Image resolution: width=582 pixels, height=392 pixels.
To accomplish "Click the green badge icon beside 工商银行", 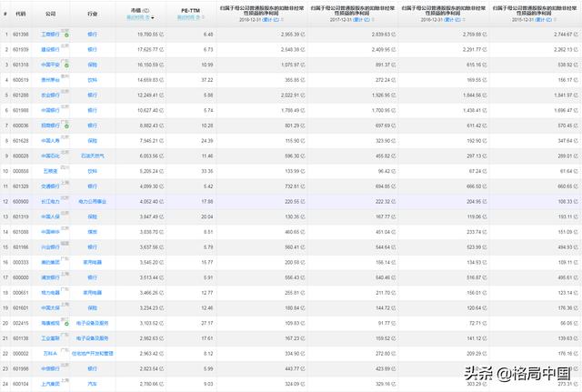I will [x=66, y=35].
